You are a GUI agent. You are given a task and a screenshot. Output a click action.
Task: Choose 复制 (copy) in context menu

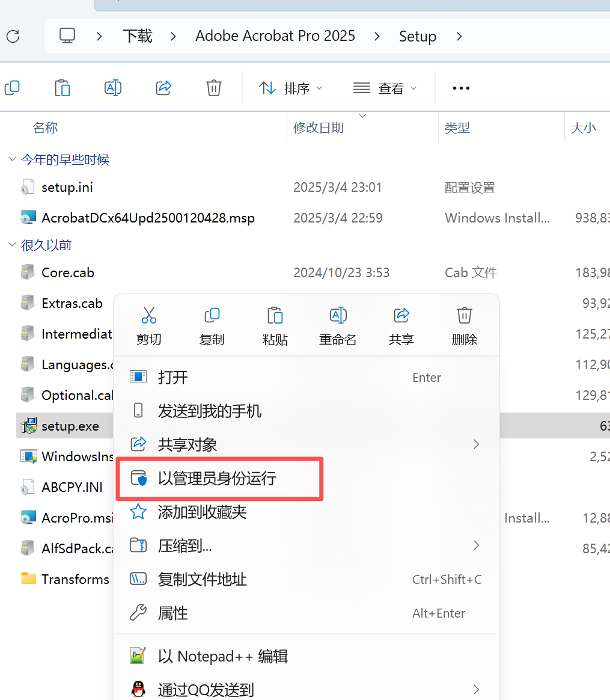coord(212,326)
